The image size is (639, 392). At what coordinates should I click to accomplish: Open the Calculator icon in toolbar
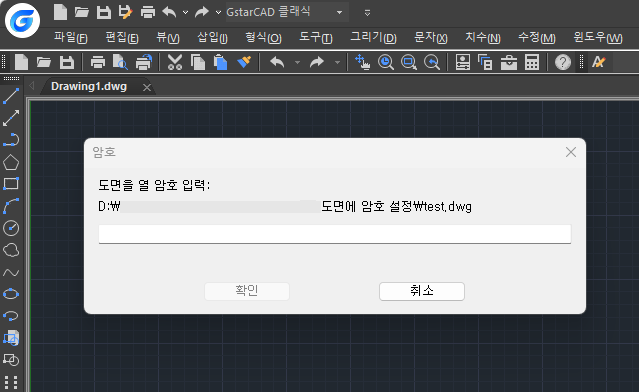pos(532,62)
